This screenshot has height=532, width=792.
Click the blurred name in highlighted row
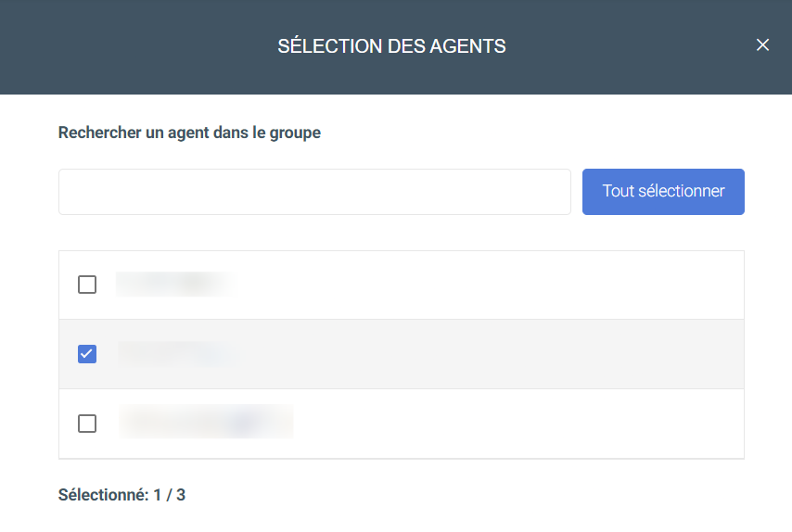pyautogui.click(x=178, y=353)
